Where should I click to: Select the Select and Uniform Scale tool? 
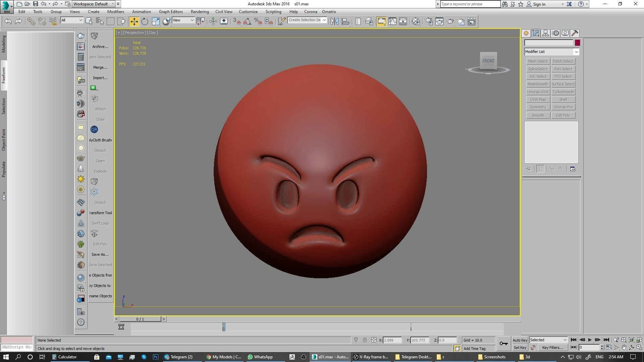[155, 21]
